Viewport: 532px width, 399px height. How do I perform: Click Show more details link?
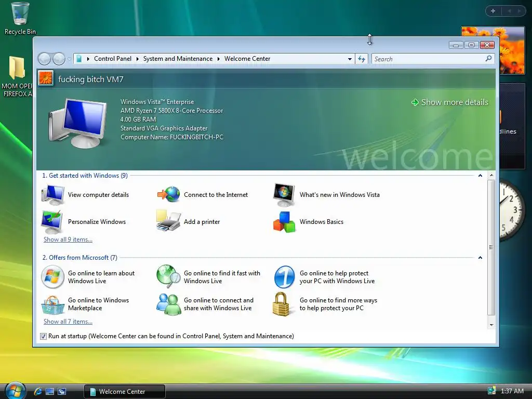click(x=450, y=102)
